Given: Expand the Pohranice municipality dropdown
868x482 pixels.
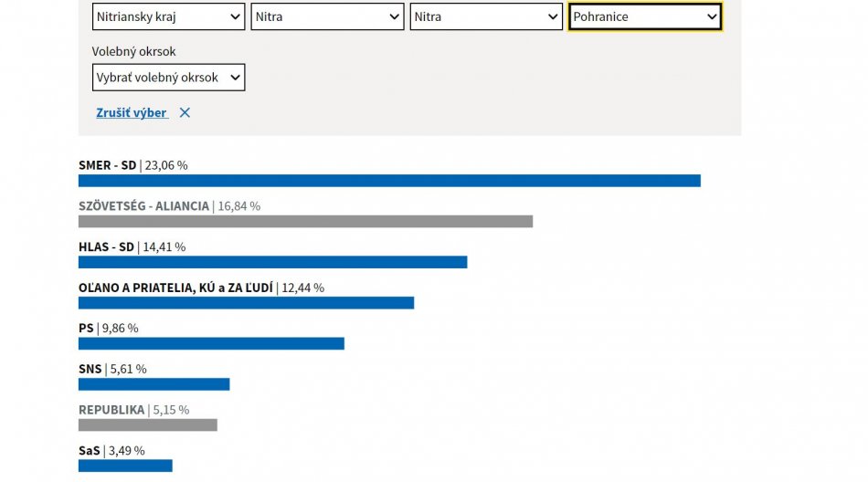Looking at the screenshot, I should click(645, 16).
